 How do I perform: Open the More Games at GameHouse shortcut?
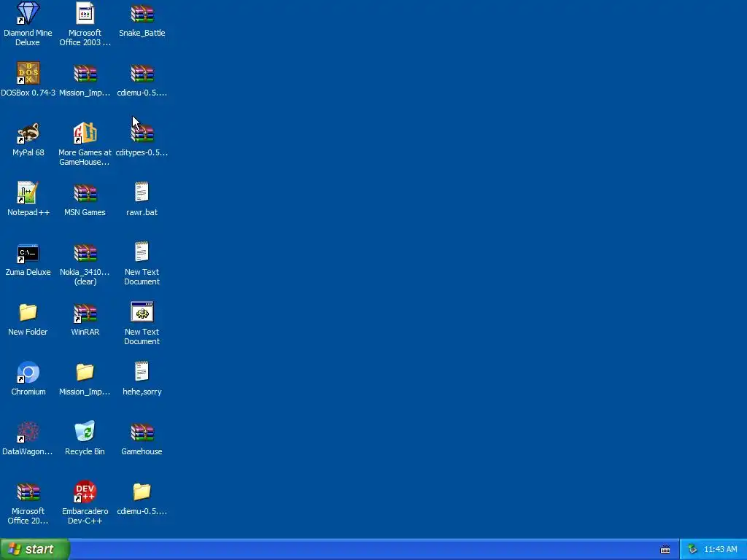point(85,133)
